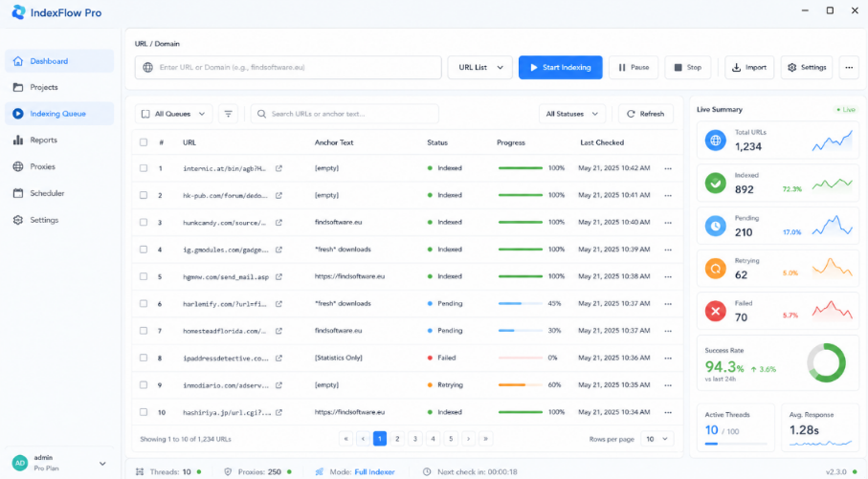Open external link for hashiriya.jp URL
This screenshot has width=868, height=479.
[279, 412]
